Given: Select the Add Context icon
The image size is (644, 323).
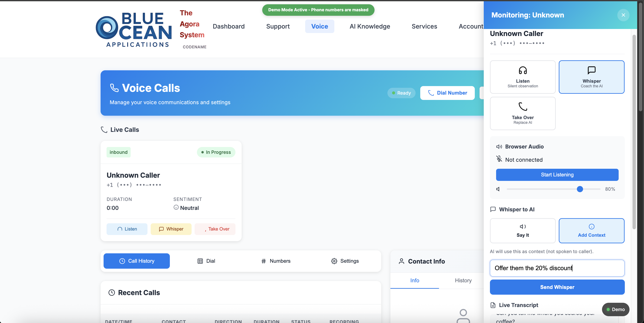Looking at the screenshot, I should tap(592, 226).
